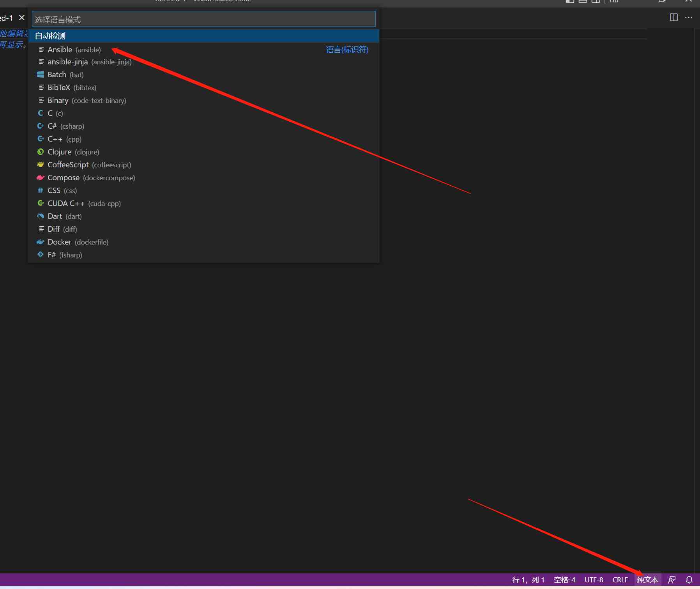Click the Ansible text-lines icon

[41, 50]
